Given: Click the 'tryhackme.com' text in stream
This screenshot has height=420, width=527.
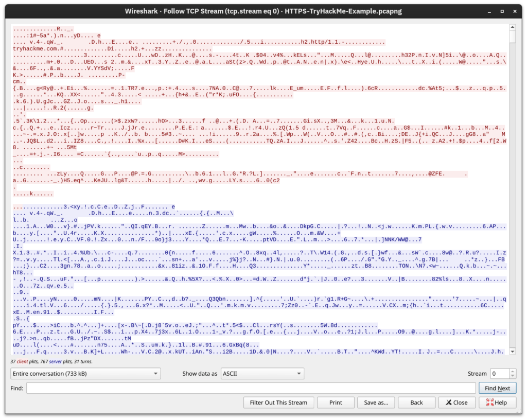Looking at the screenshot, I should coord(34,49).
